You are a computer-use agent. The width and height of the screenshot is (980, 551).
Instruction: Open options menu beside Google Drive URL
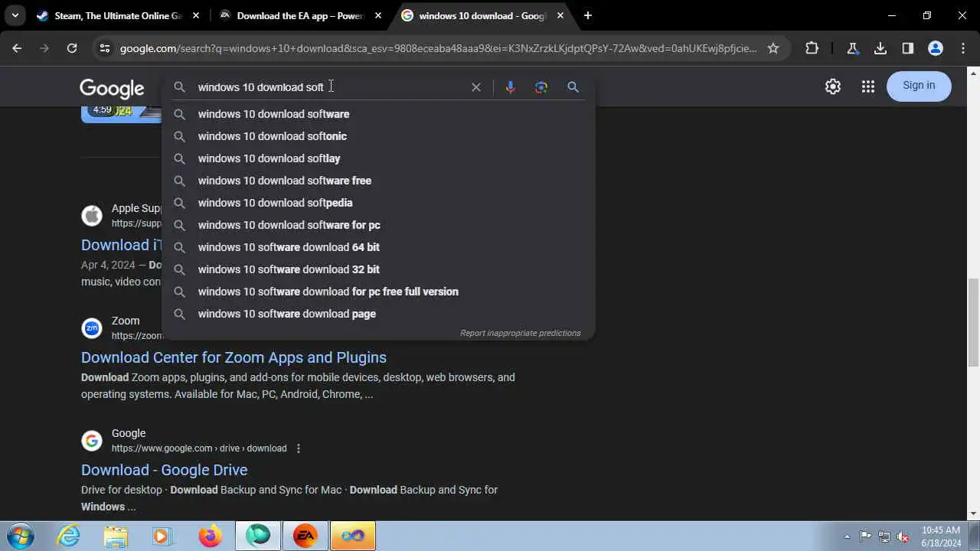tap(299, 448)
